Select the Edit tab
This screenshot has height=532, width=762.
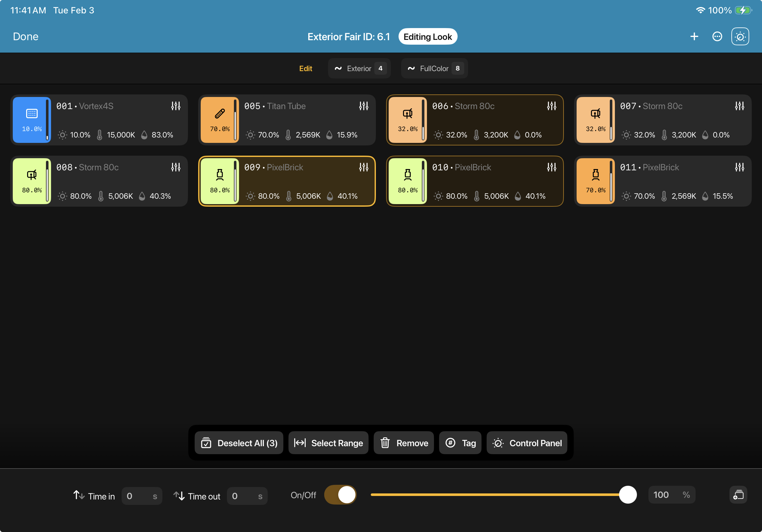pos(305,69)
